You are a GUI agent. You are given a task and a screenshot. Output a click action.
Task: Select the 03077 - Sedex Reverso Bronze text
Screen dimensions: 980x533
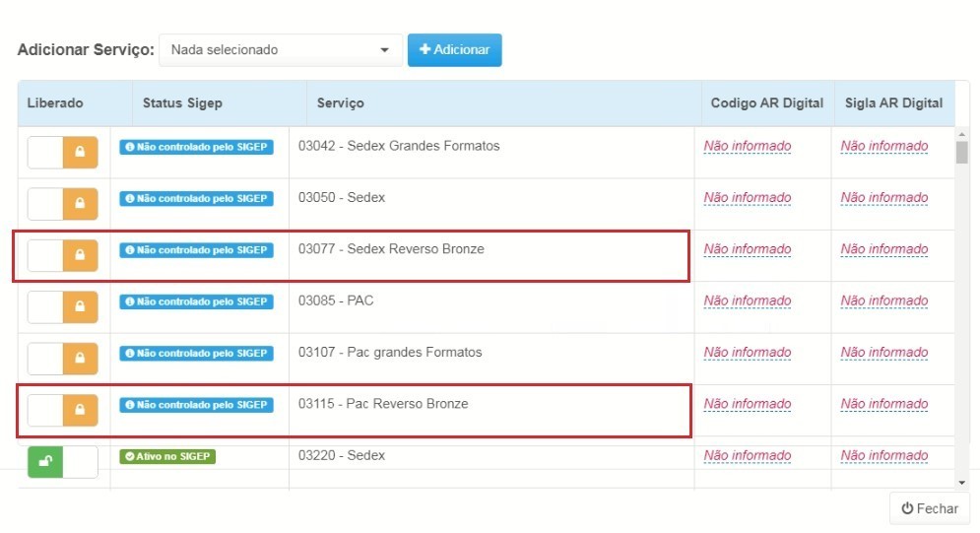391,248
